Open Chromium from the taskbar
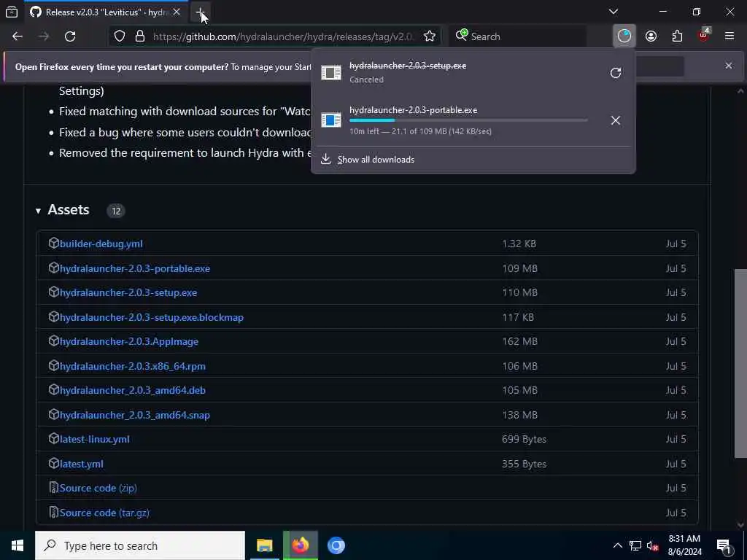 point(336,545)
